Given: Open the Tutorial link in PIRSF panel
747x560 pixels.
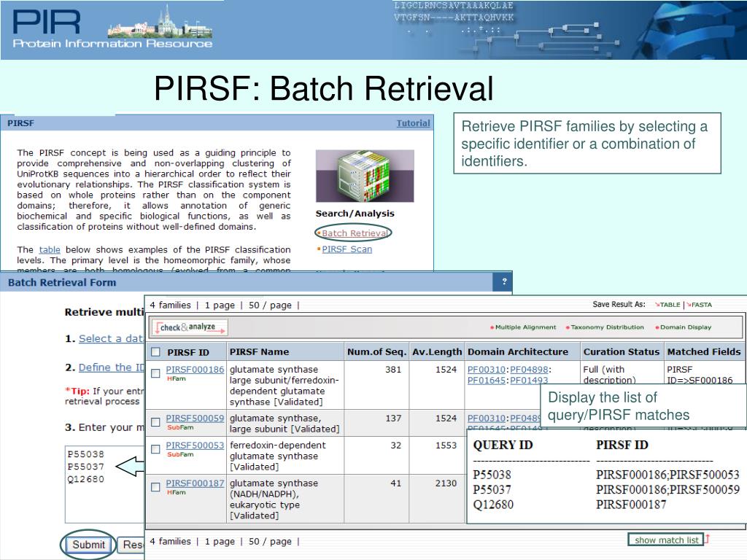Looking at the screenshot, I should [413, 123].
